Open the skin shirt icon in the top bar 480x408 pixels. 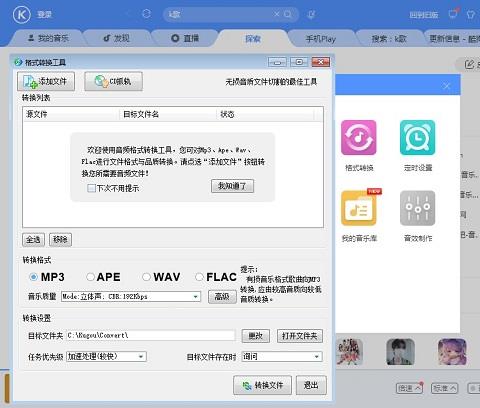[x=470, y=15]
